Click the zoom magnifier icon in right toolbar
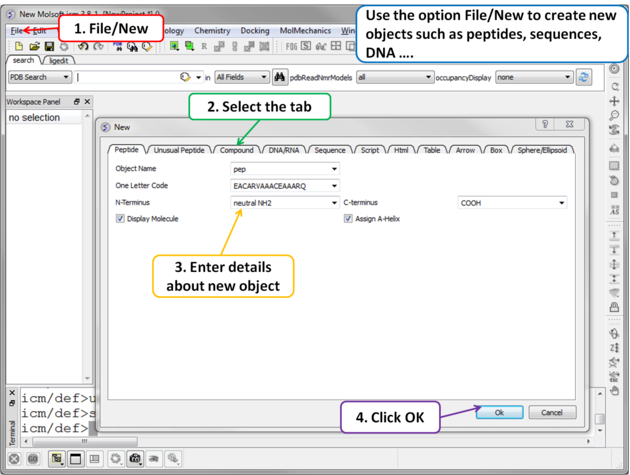This screenshot has width=630, height=475. pyautogui.click(x=614, y=116)
